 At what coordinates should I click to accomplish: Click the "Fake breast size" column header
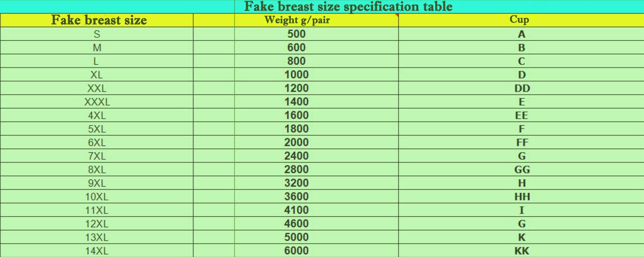pyautogui.click(x=99, y=20)
